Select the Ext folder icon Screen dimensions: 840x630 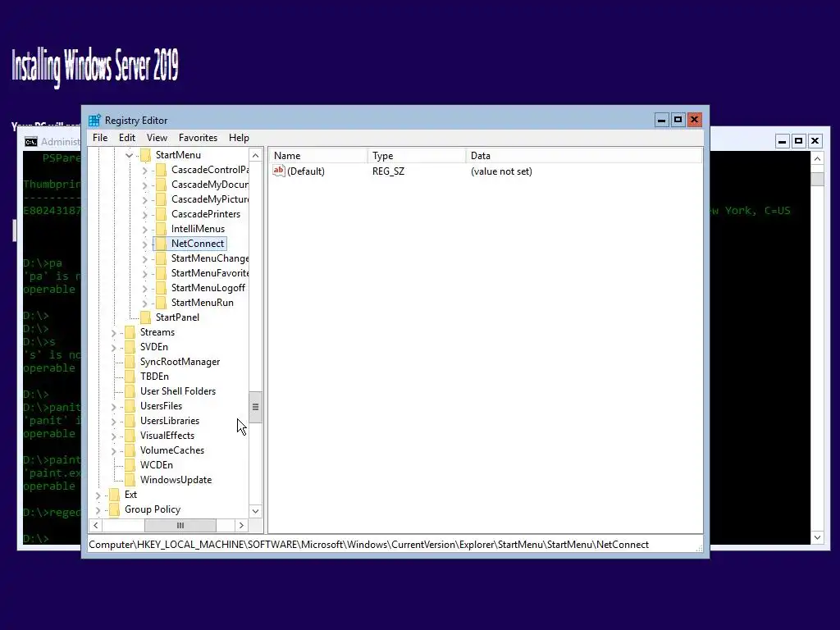(114, 495)
